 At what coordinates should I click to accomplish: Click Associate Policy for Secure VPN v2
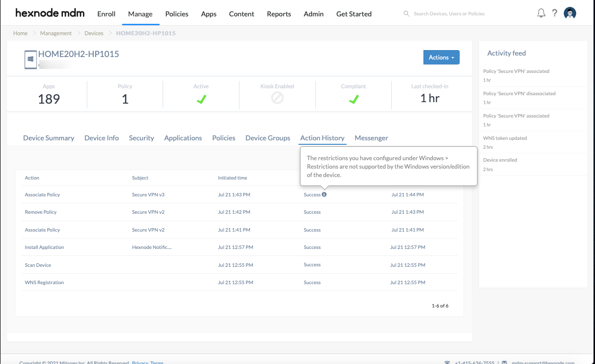point(43,230)
